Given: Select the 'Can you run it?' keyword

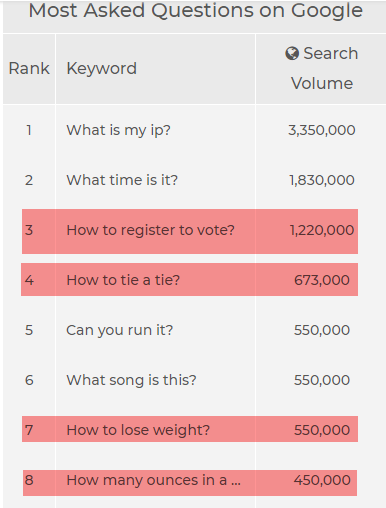Looking at the screenshot, I should pos(120,330).
